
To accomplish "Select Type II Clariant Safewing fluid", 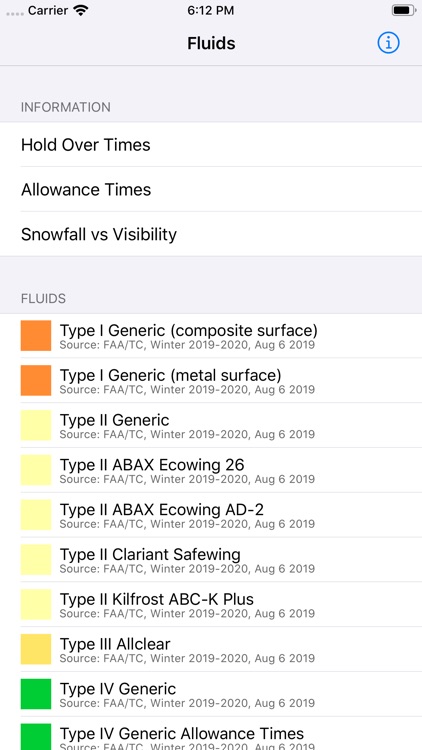I will tap(211, 560).
